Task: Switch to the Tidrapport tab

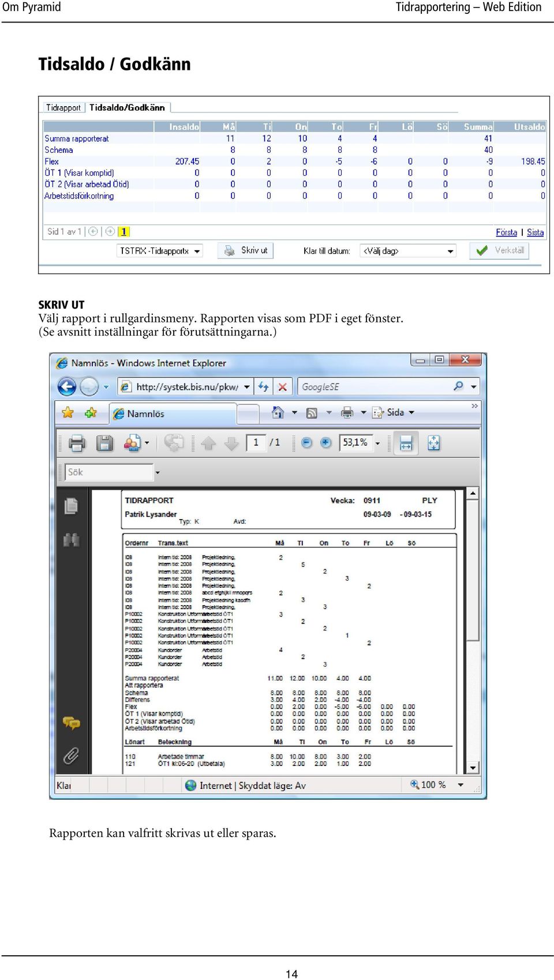Action: click(63, 108)
